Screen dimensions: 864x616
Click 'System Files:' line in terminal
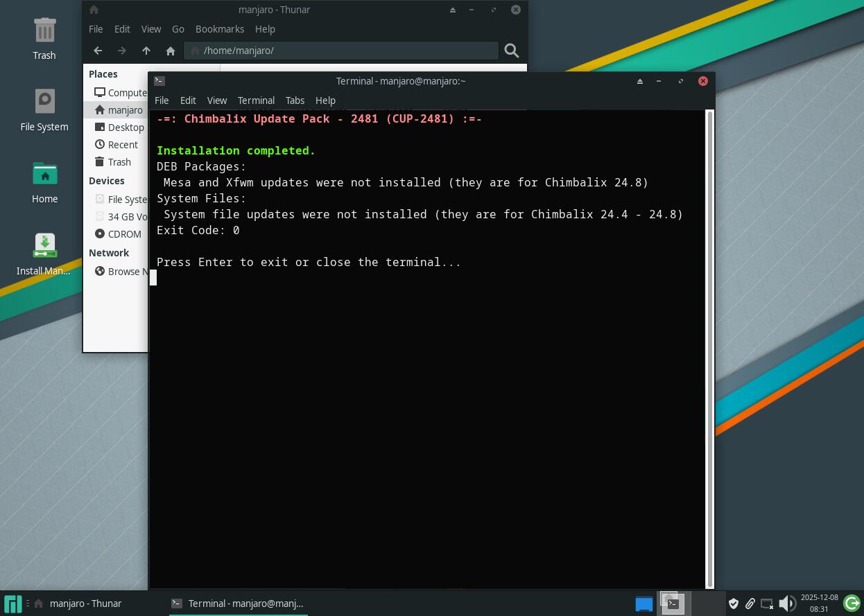pos(202,198)
